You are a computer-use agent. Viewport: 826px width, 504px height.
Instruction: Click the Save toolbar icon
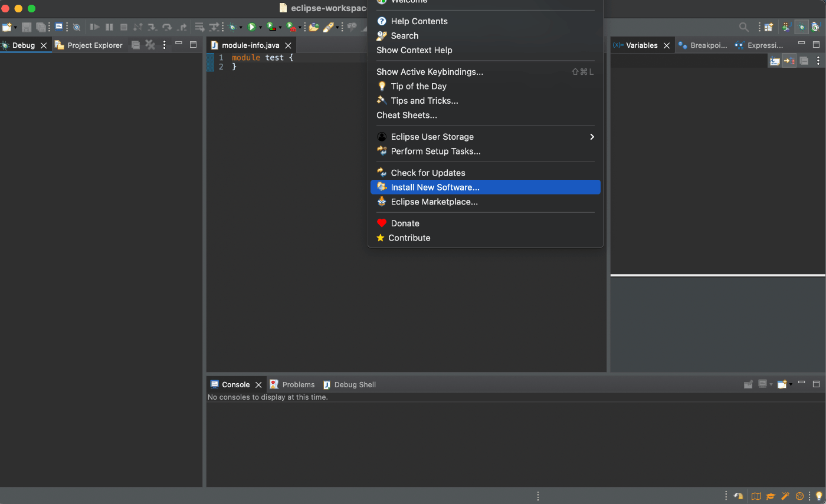(26, 27)
